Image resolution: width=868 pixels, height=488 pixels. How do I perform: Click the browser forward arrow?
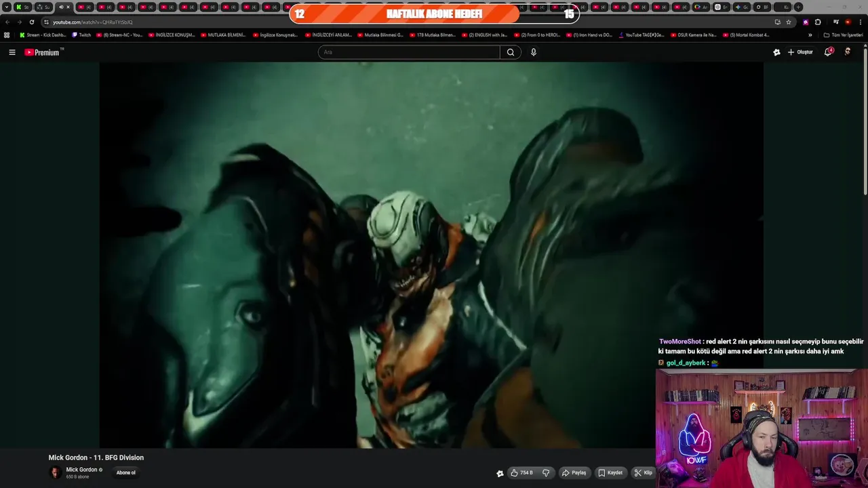pyautogui.click(x=19, y=22)
